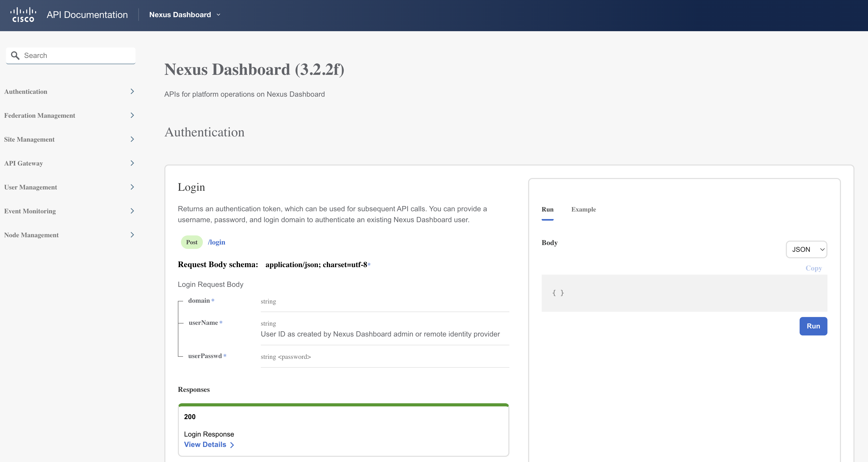Click the blue Run button

coord(813,326)
